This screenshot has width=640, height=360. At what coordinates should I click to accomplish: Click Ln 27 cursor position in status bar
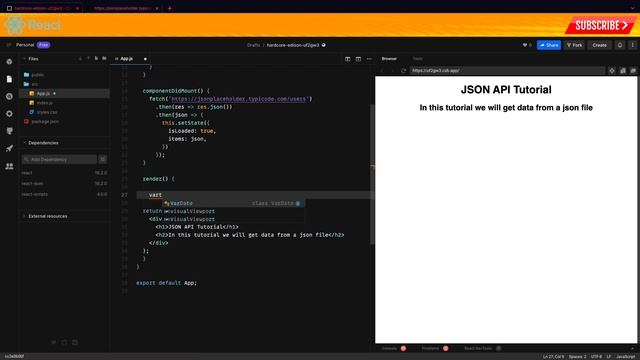coord(553,356)
